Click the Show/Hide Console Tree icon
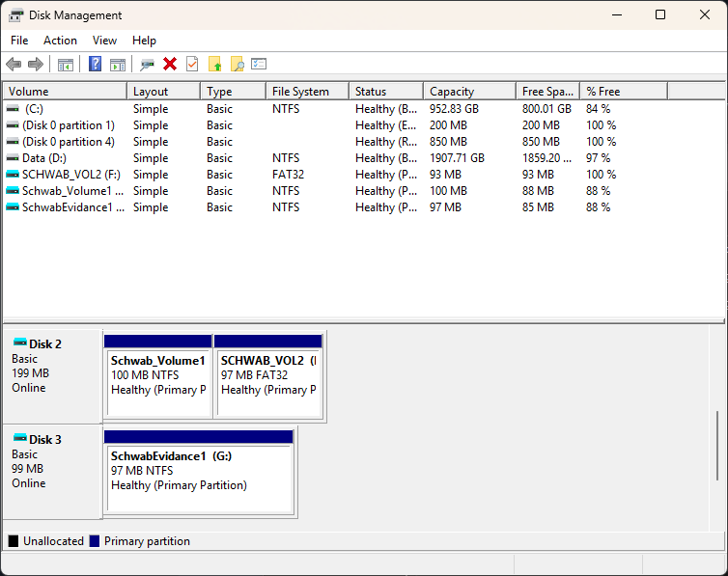Screen dimensions: 728x576 pos(66,64)
